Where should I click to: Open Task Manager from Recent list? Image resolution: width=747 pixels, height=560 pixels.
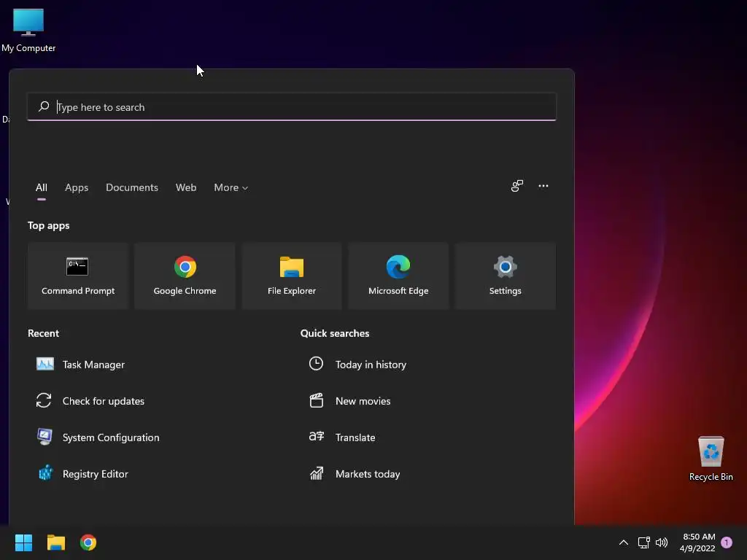(x=80, y=365)
